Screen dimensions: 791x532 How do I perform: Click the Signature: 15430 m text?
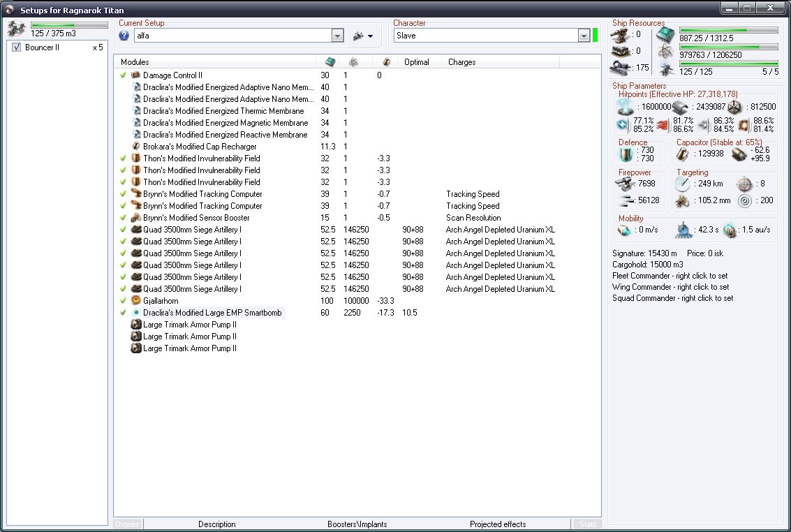point(644,253)
